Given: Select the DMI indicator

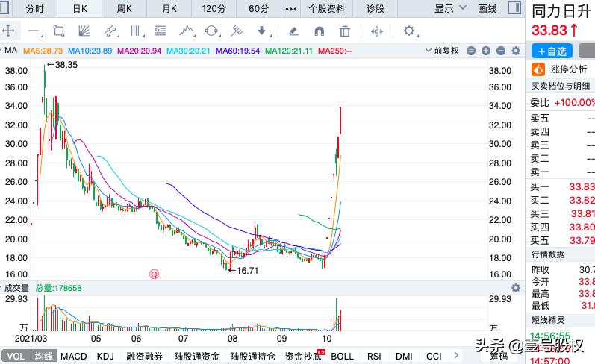Looking at the screenshot, I should [x=404, y=356].
